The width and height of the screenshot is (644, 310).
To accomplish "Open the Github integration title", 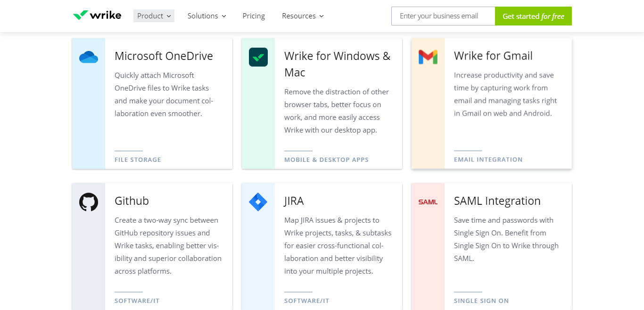I will (132, 201).
